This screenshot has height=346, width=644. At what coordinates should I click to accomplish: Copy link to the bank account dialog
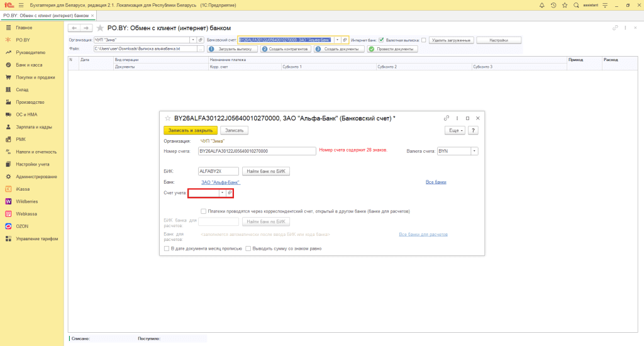point(446,118)
